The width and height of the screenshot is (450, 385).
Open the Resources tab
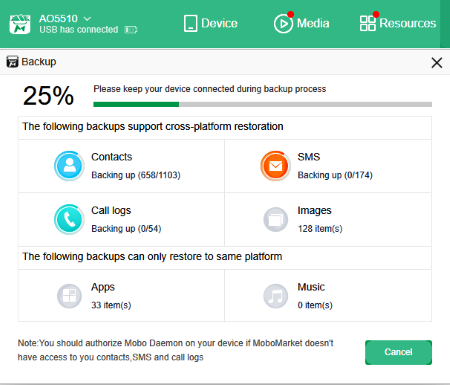click(398, 23)
